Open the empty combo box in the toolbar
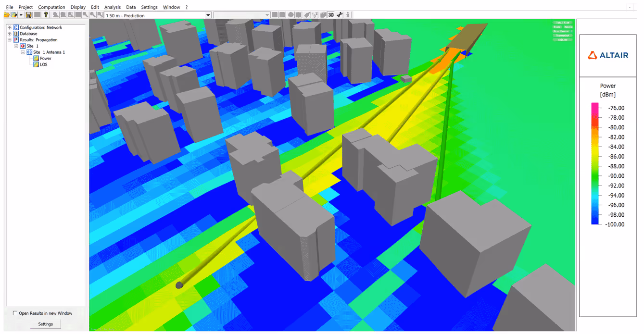 241,15
